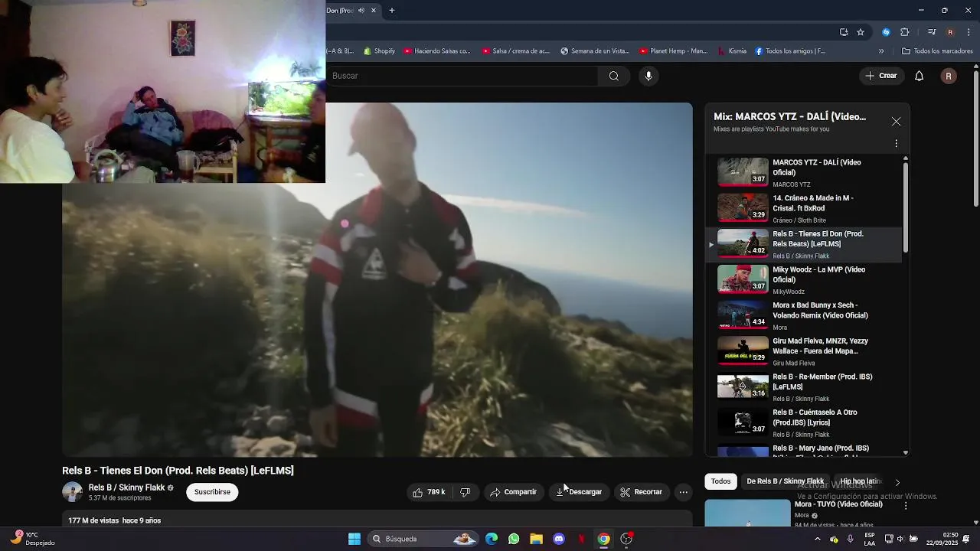The image size is (980, 551).
Task: Play MARCOS YTZ - DALÍ from the playlist
Action: tap(803, 172)
